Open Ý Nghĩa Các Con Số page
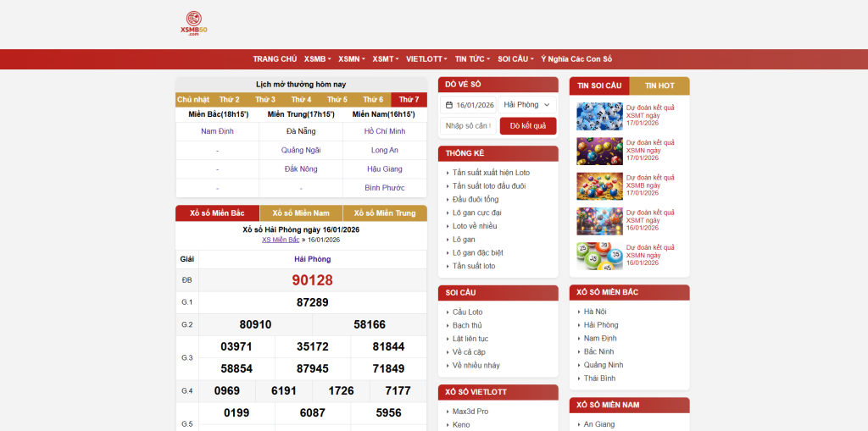The height and width of the screenshot is (431, 868). tap(576, 59)
